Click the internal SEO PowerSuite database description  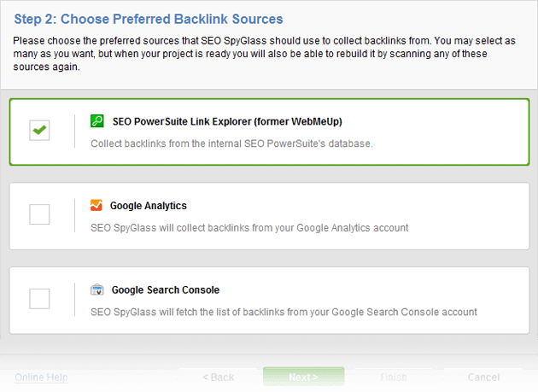[231, 143]
